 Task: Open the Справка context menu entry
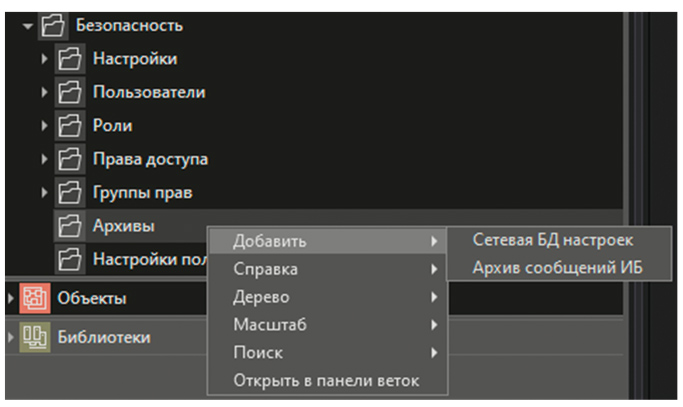point(265,269)
